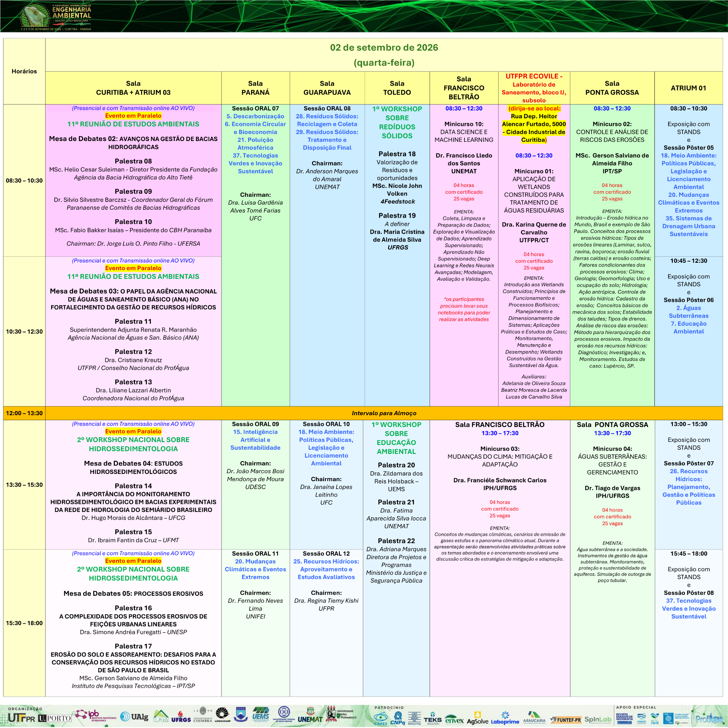Click the Engenharia Ambiental congress logo
Screen dimensions: 728x728
[x=56, y=17]
